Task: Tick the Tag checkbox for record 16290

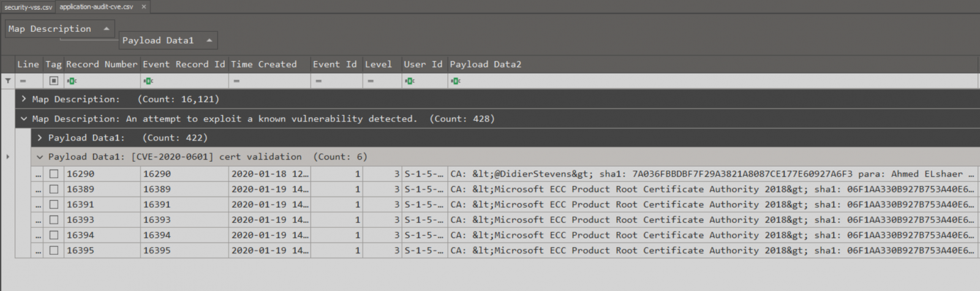Action: pyautogui.click(x=54, y=174)
